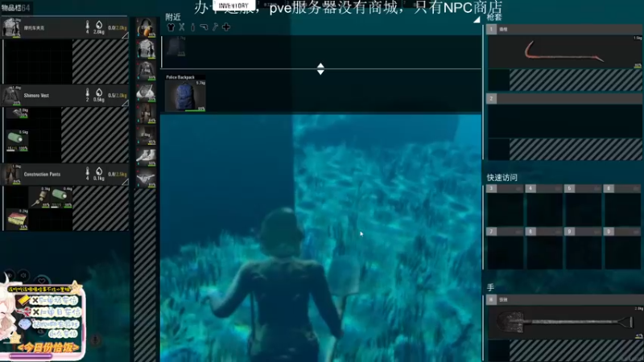Screen dimensions: 644x362
Task: Click the motorcycle jacket header thumbnail
Action: [x=11, y=28]
